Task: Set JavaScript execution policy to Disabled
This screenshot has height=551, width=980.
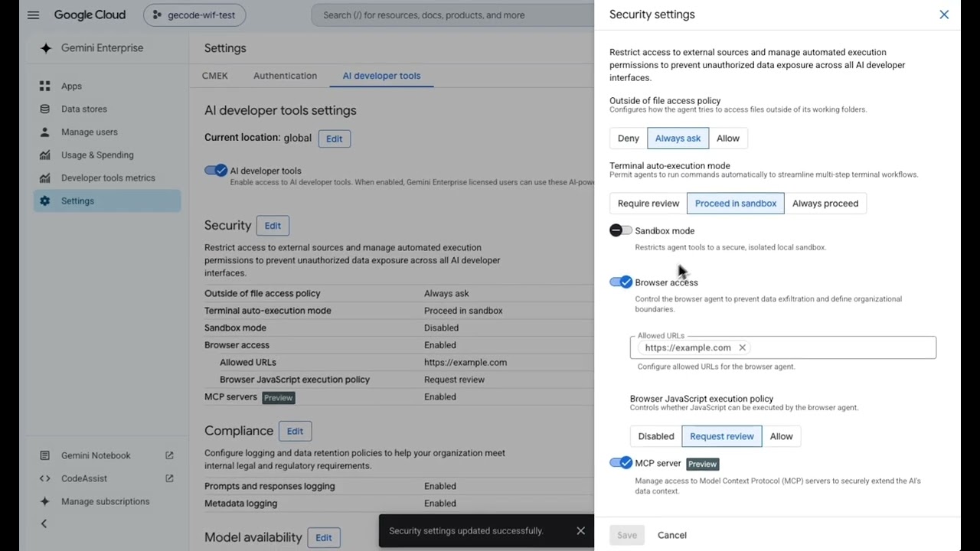Action: point(656,436)
